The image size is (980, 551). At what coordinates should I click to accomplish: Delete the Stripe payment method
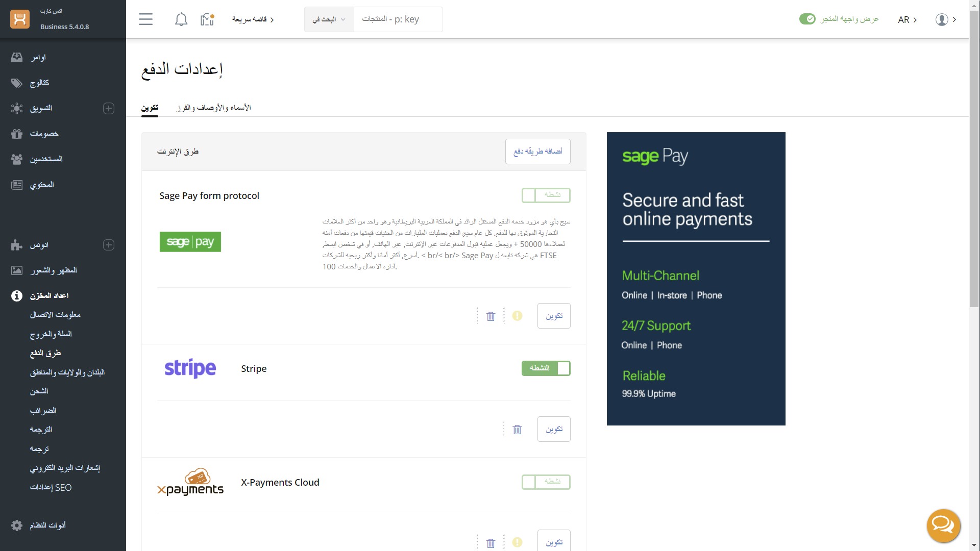517,430
